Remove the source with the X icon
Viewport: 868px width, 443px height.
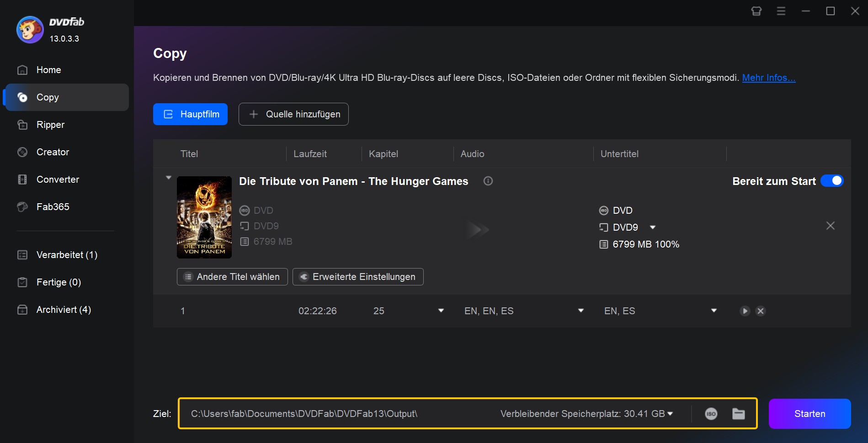click(831, 226)
